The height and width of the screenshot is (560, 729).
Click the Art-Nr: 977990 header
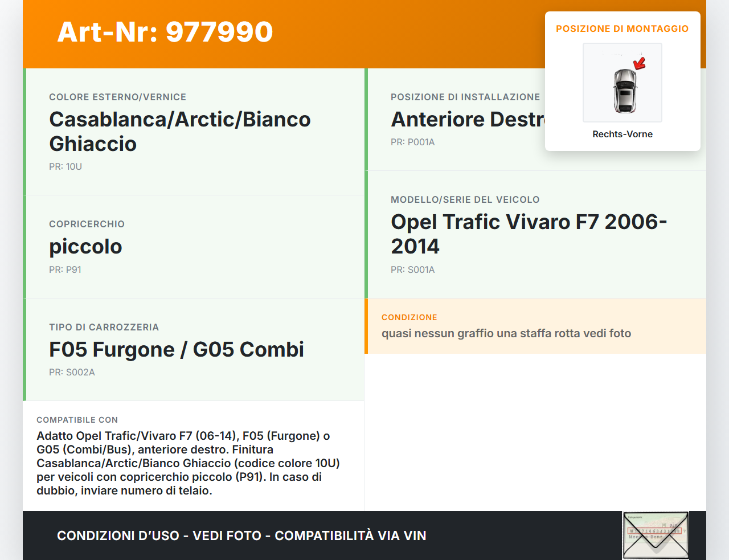coord(165,32)
